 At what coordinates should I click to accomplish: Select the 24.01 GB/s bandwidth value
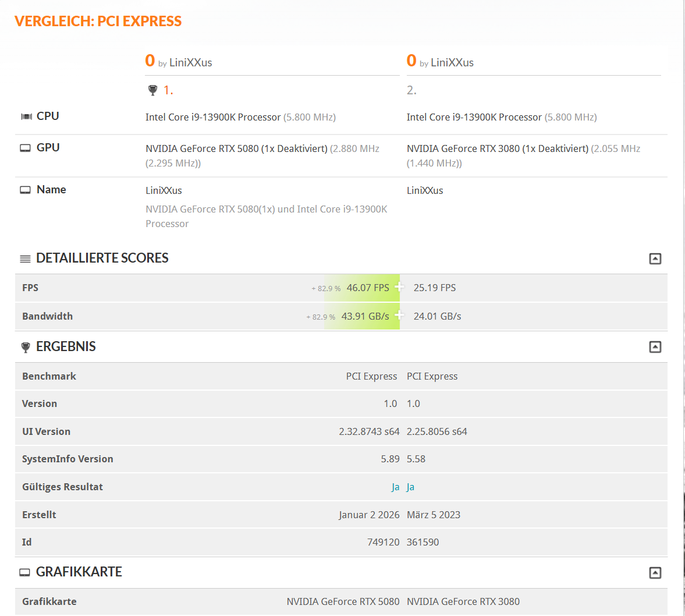pyautogui.click(x=437, y=316)
